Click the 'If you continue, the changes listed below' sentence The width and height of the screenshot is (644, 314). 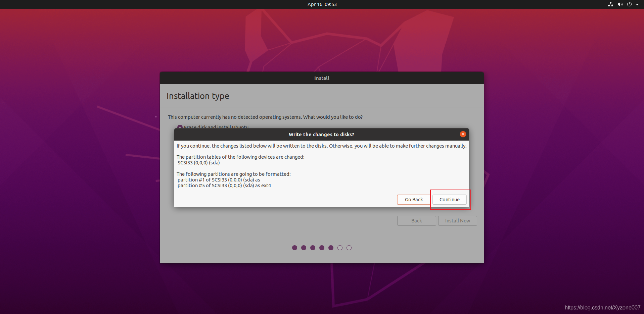coord(321,146)
